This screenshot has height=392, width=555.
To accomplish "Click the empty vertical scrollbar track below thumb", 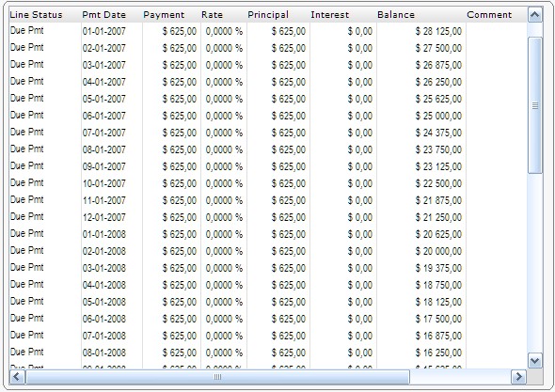I will (535, 263).
